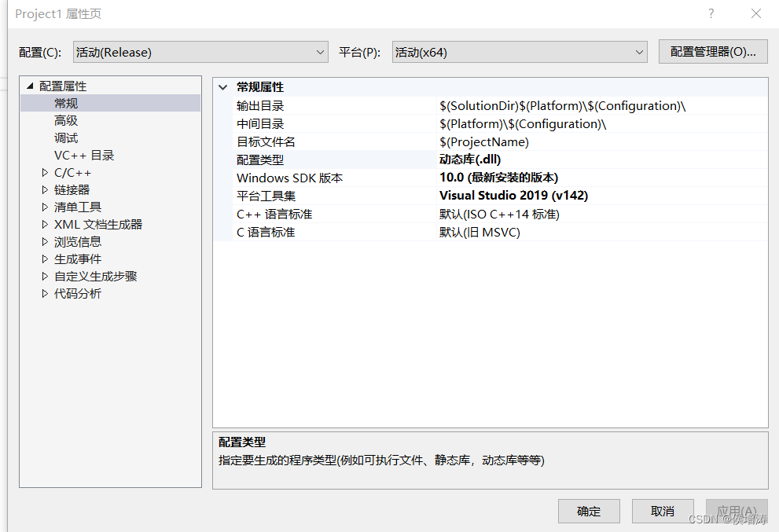
Task: Click the Windows SDK 版本 property name
Action: [289, 178]
